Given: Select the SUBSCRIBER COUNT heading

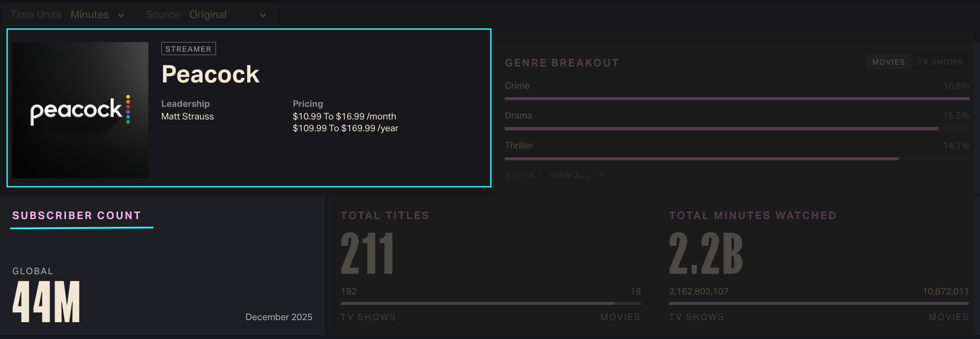Looking at the screenshot, I should click(76, 215).
